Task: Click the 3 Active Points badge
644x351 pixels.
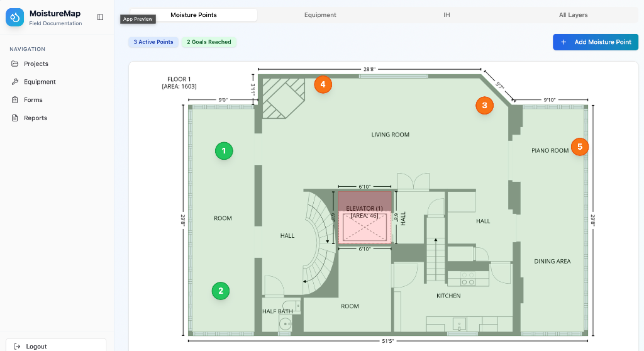Action: pyautogui.click(x=153, y=42)
